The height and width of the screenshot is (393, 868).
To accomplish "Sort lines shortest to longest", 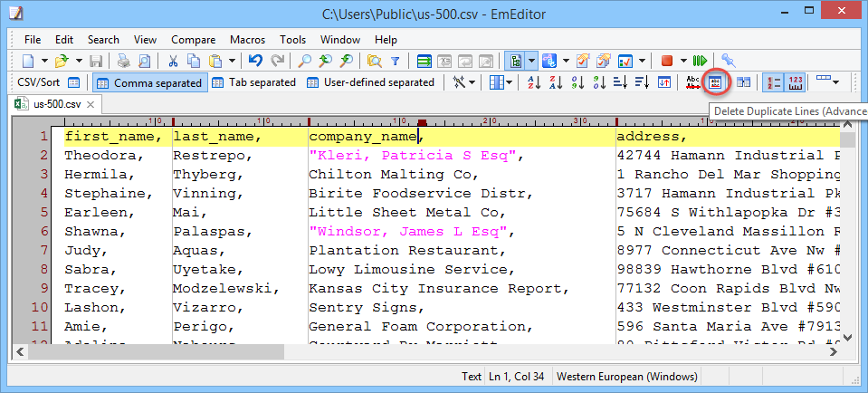I will click(x=621, y=82).
